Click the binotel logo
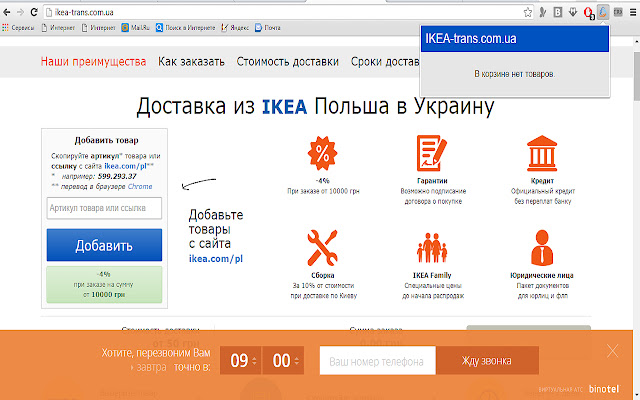Image resolution: width=640 pixels, height=400 pixels. coord(604,389)
